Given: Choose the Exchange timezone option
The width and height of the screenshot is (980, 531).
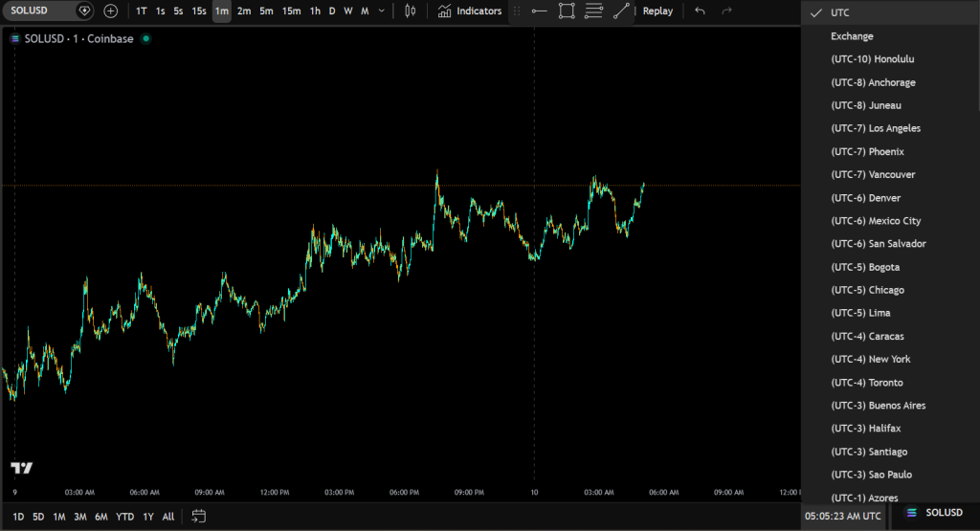Looking at the screenshot, I should (852, 36).
